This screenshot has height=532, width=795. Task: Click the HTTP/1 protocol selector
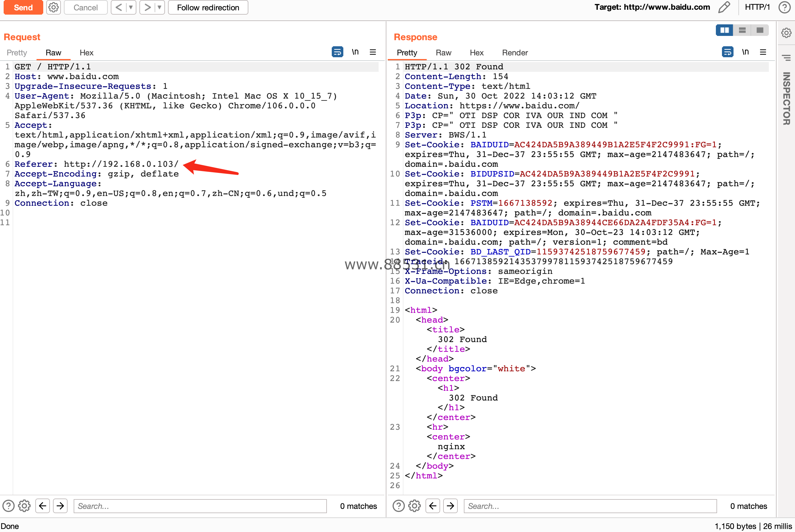tap(757, 7)
